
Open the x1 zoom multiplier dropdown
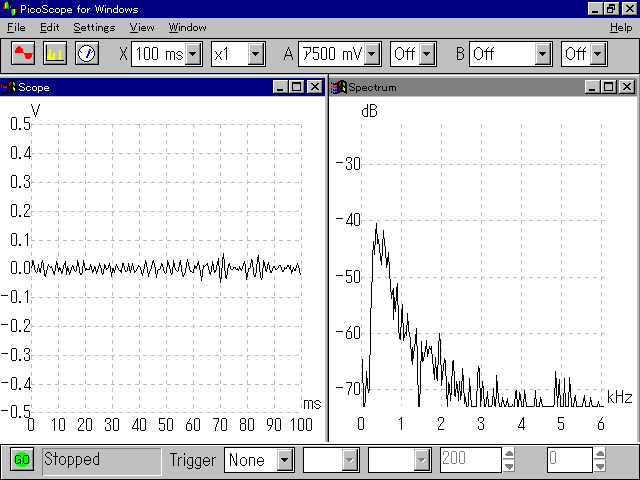[255, 53]
